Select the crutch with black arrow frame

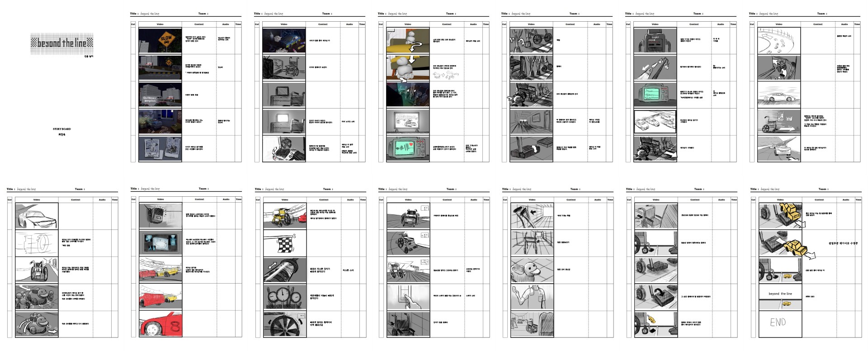[532, 216]
